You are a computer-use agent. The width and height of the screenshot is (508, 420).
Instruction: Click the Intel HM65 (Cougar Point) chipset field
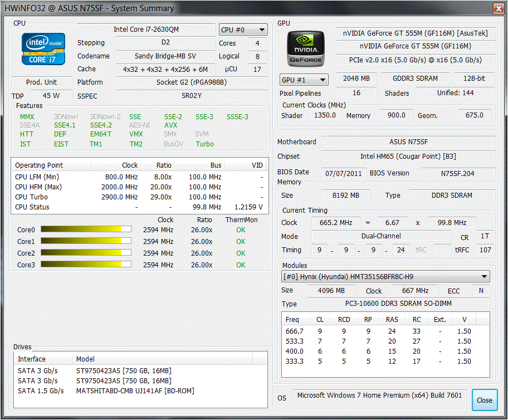point(408,157)
